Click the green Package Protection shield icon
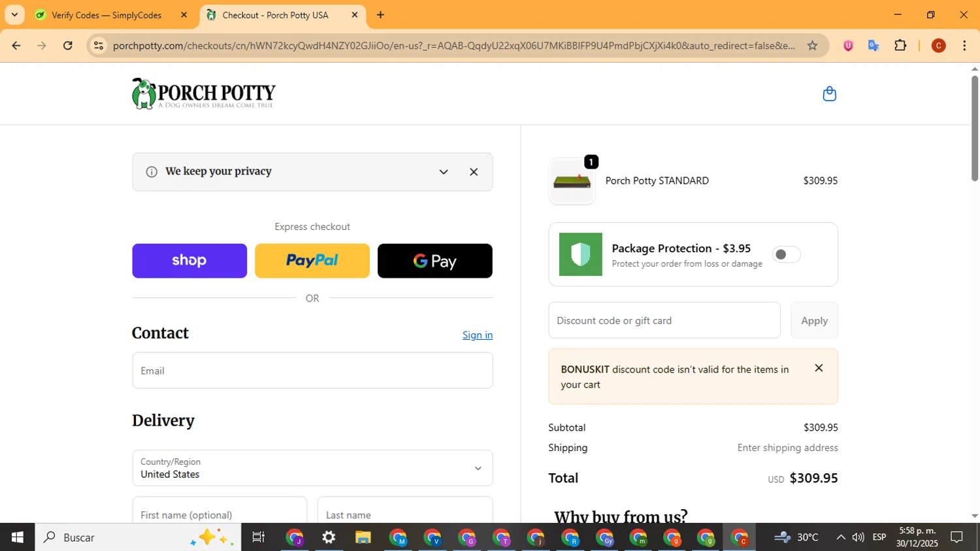980x551 pixels. [x=581, y=254]
